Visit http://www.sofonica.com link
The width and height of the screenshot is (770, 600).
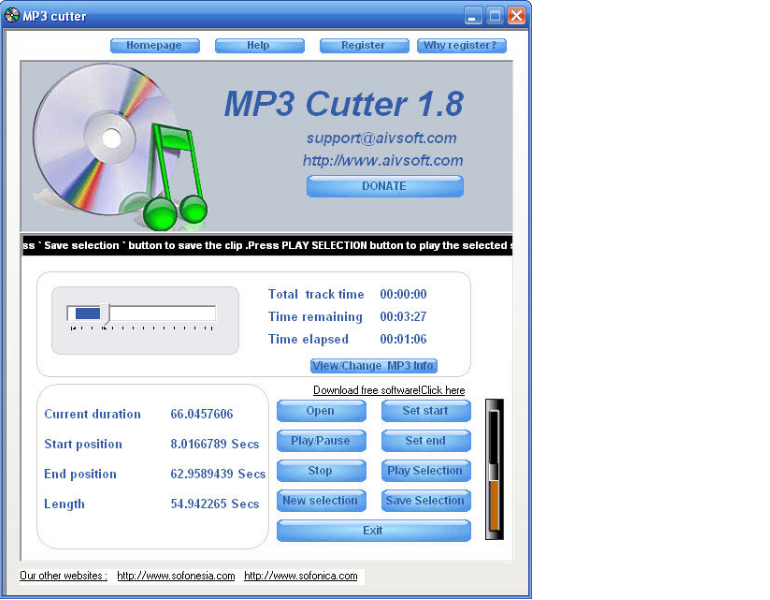point(301,575)
